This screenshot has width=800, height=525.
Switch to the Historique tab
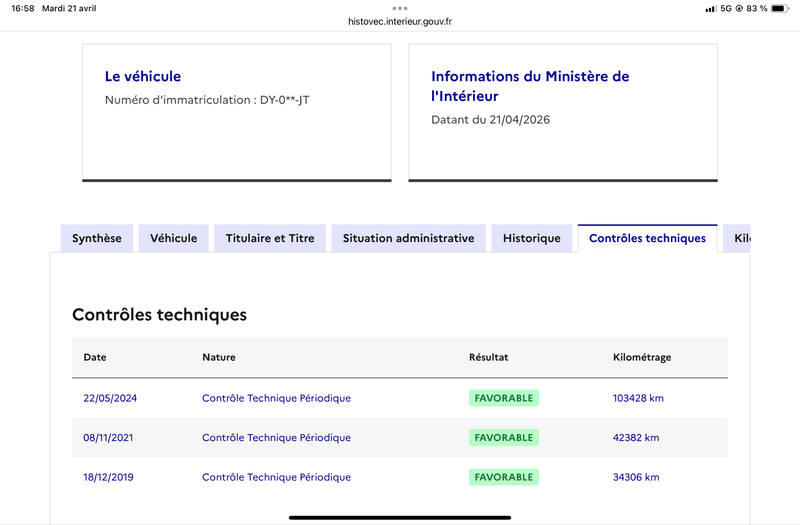tap(532, 238)
